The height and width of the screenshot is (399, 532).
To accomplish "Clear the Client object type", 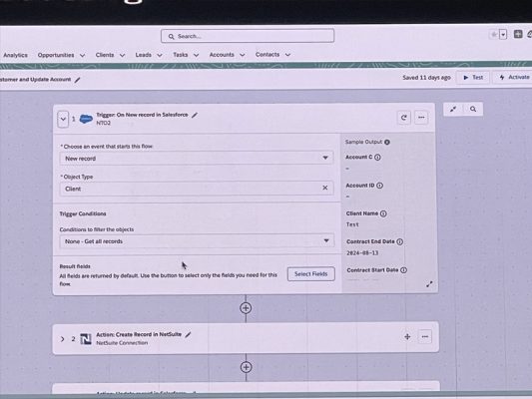I will click(x=325, y=188).
